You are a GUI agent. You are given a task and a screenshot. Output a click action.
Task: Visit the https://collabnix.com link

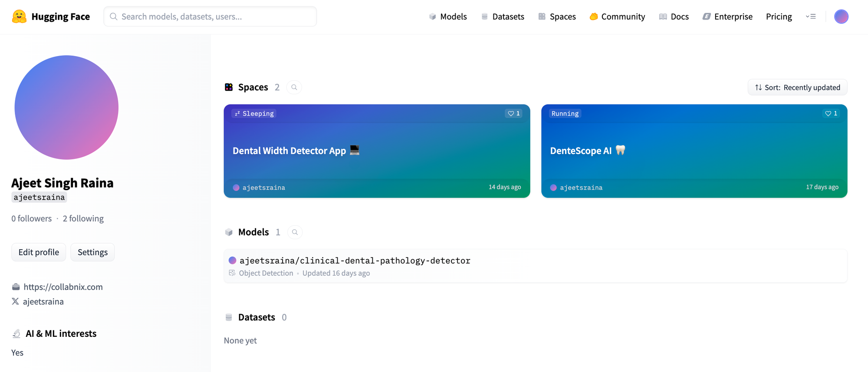pyautogui.click(x=63, y=287)
